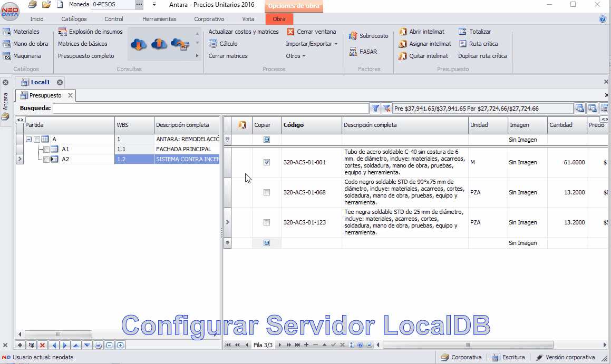
Task: Open FASAR factors
Action: (363, 52)
